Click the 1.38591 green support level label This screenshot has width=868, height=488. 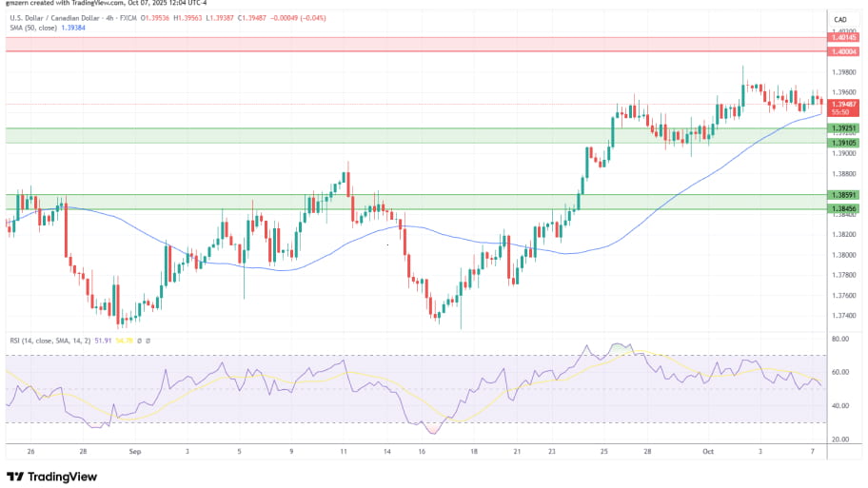pyautogui.click(x=842, y=195)
